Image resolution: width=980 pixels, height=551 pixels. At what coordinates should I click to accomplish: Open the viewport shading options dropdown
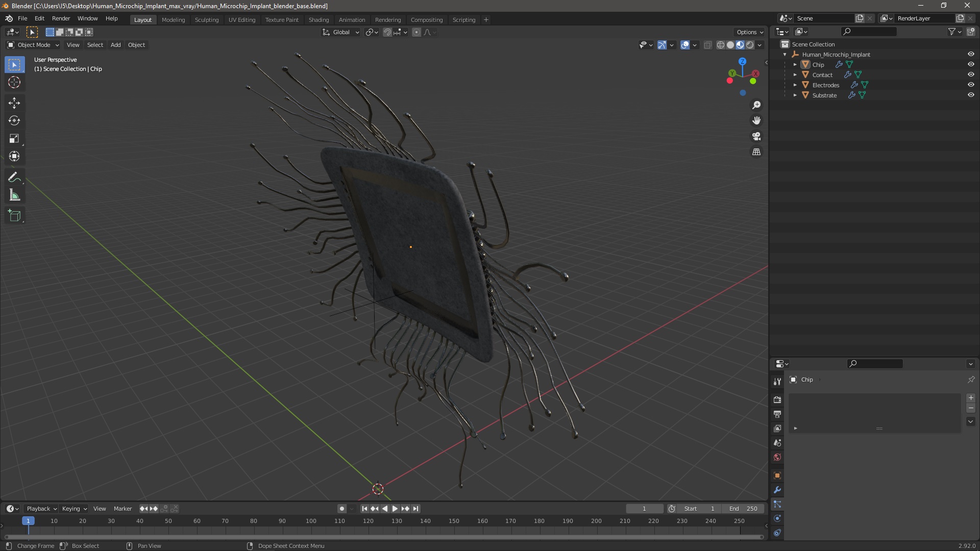[759, 45]
